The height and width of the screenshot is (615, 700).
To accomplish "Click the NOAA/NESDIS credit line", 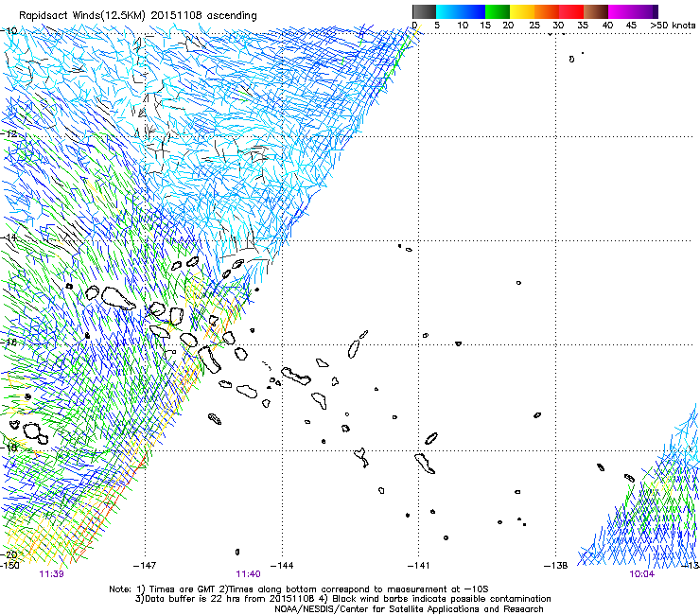I will point(409,609).
